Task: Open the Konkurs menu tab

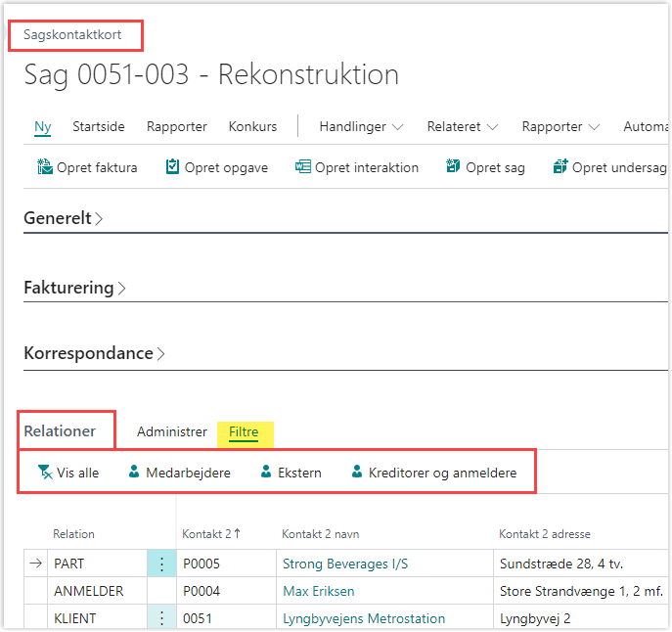Action: pos(252,126)
